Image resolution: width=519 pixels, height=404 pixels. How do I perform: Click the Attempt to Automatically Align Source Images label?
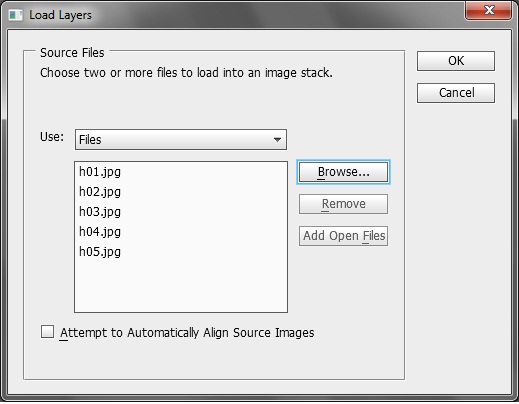(x=187, y=333)
